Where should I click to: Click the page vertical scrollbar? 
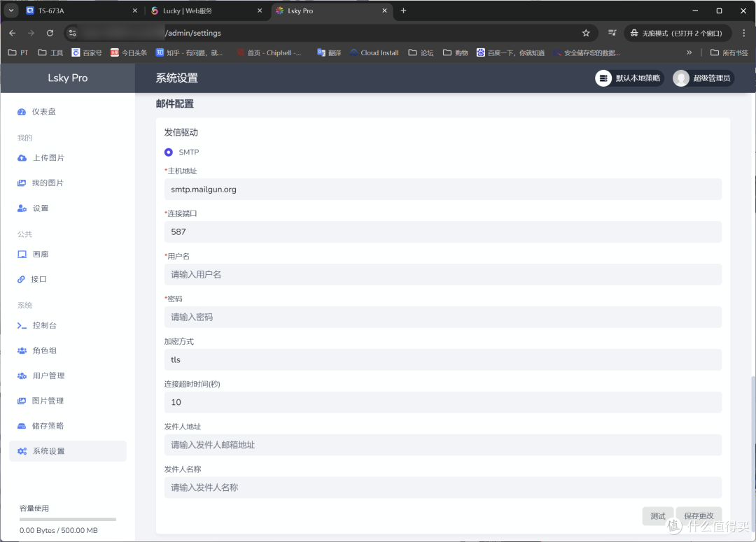click(752, 455)
